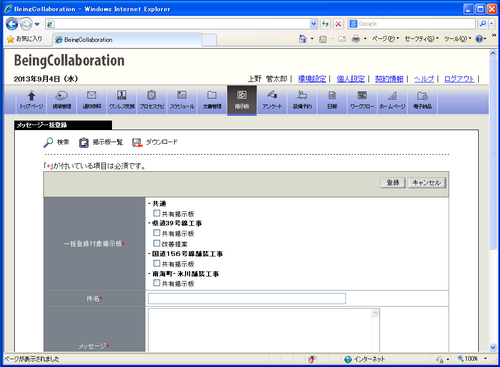Click the search magnifier beside Google box

pos(483,24)
